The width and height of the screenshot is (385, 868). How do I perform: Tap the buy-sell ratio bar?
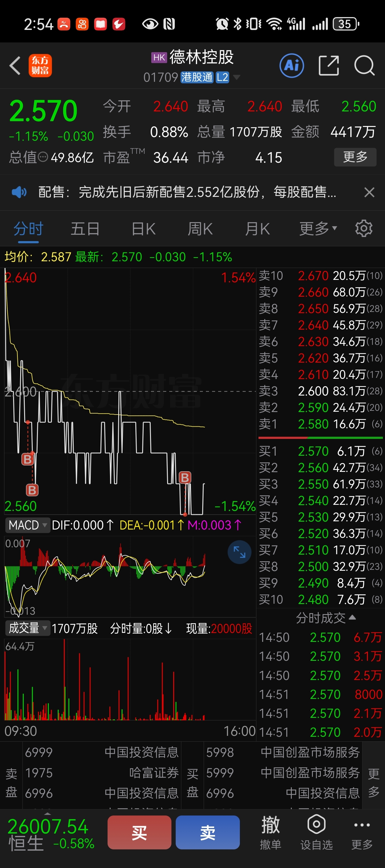pyautogui.click(x=321, y=438)
